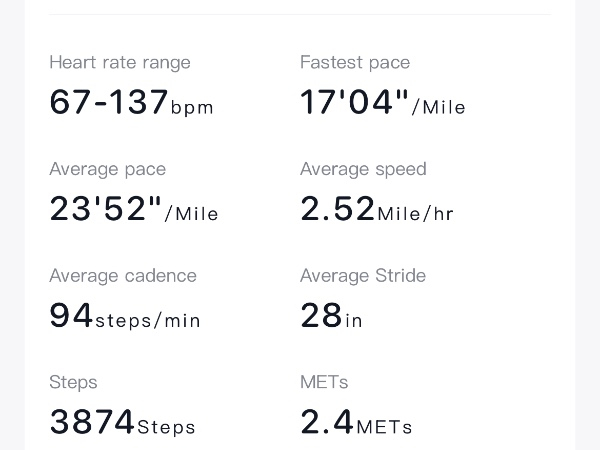Click the stride "in" unit text
This screenshot has width=600, height=450.
354,320
